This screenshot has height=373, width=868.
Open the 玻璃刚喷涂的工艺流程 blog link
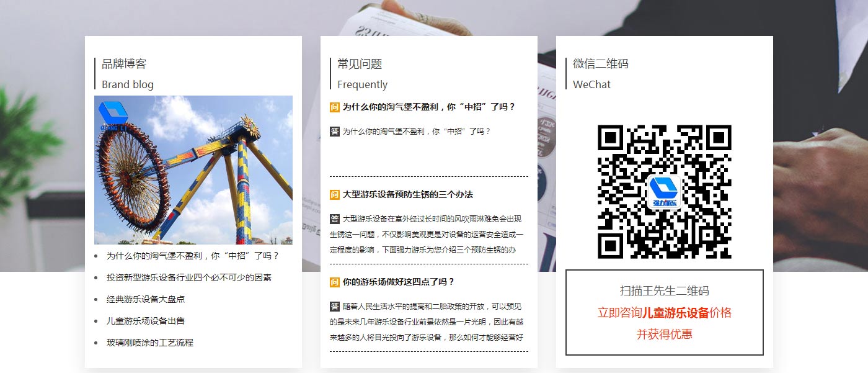click(151, 342)
